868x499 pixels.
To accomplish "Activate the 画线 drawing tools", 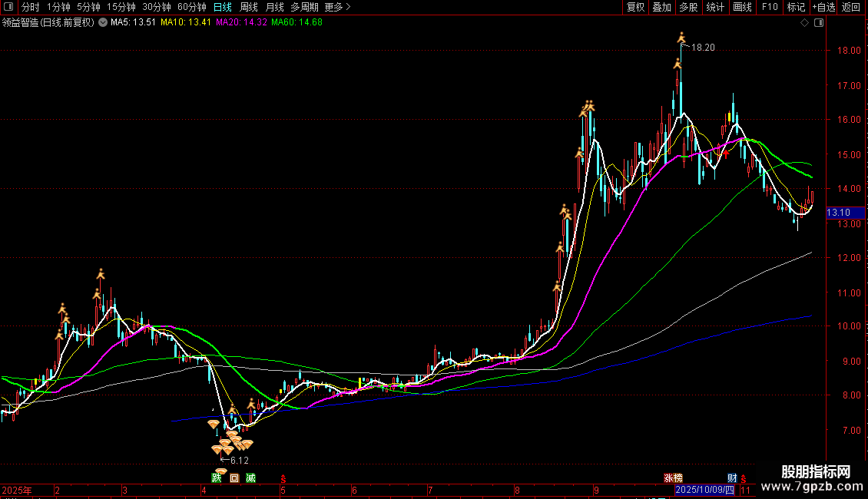I will (742, 7).
